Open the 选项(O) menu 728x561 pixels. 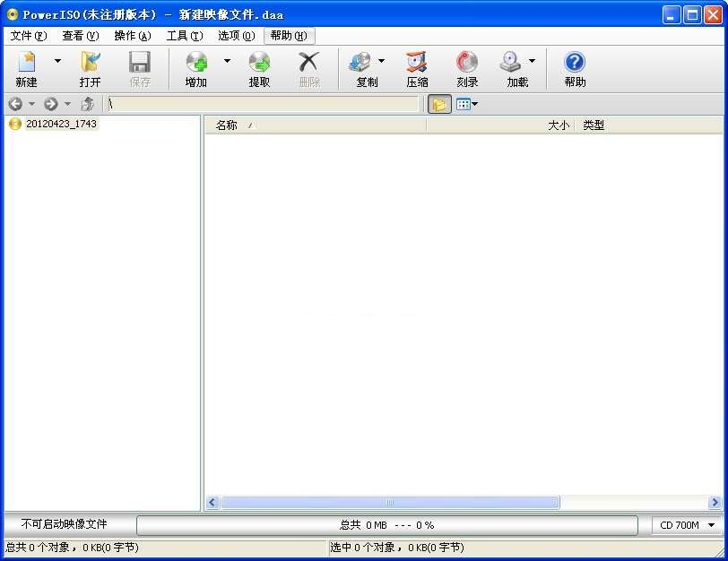coord(237,36)
